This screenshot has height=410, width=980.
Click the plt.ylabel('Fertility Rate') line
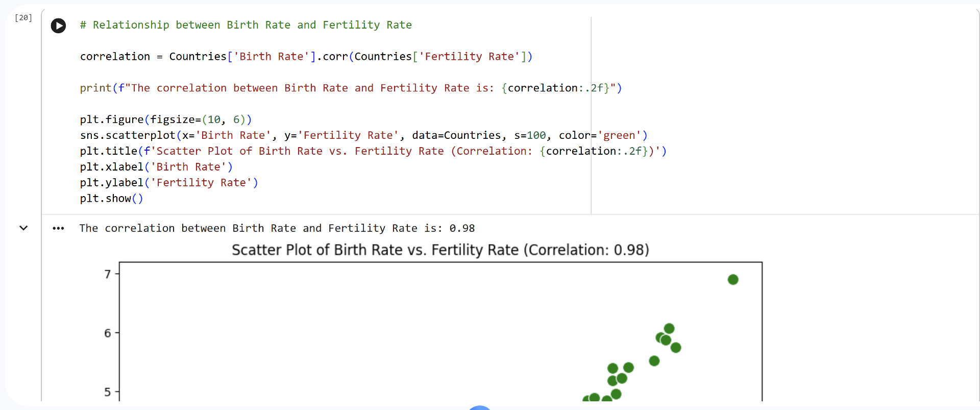tap(169, 183)
